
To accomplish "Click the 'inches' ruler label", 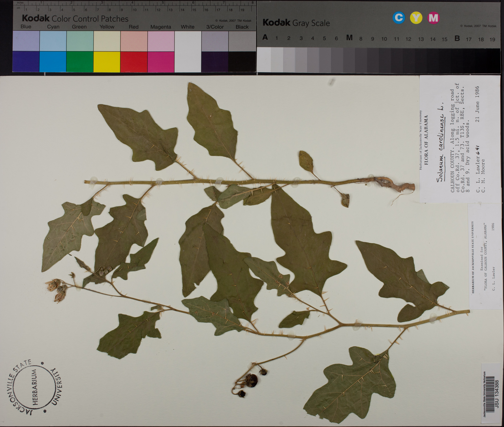I will (x=20, y=3).
